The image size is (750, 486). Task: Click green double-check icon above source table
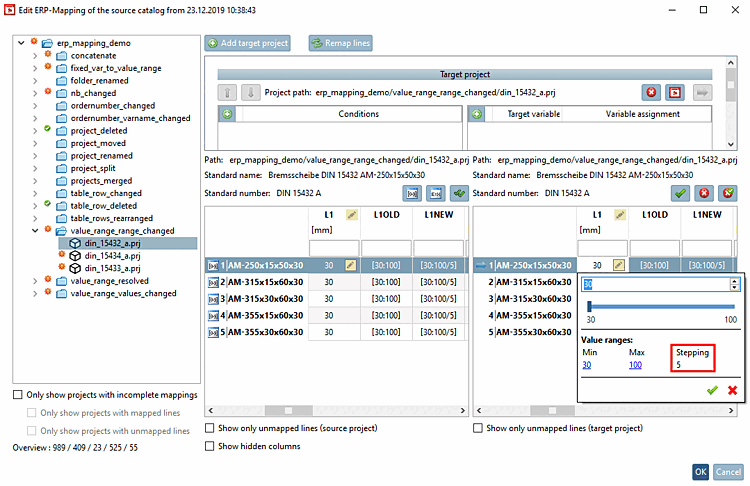[459, 193]
